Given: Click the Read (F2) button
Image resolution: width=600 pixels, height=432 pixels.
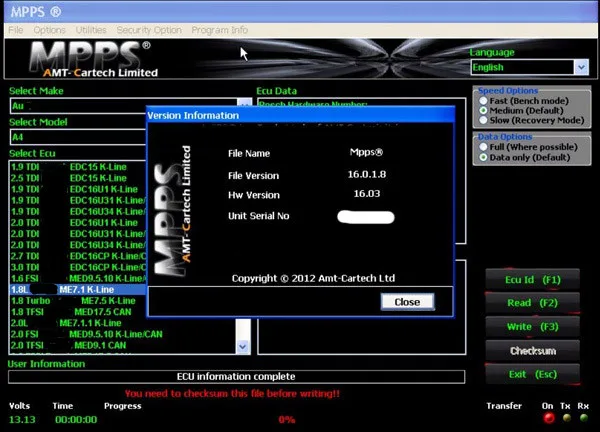Looking at the screenshot, I should point(532,303).
